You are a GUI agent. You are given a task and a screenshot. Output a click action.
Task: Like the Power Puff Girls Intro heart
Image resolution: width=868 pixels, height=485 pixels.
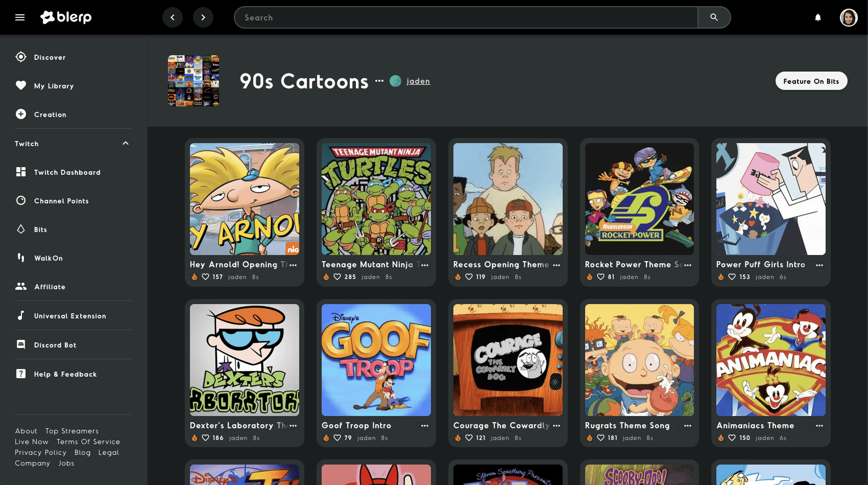click(x=732, y=276)
